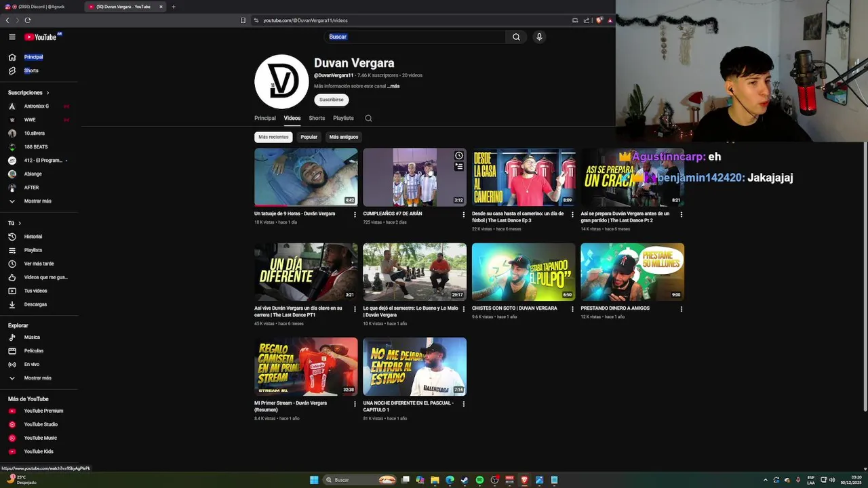Viewport: 868px width, 488px height.
Task: Click the browser address bar URL
Action: (x=305, y=20)
